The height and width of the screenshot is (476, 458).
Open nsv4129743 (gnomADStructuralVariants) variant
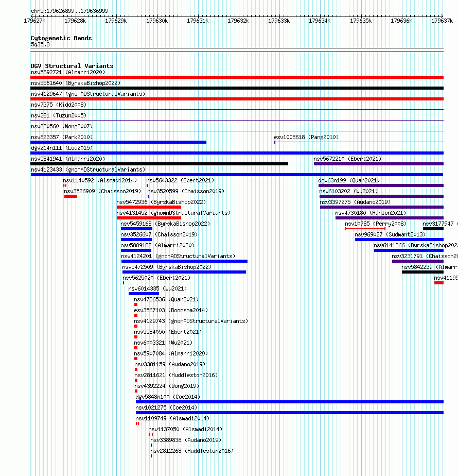pyautogui.click(x=191, y=321)
